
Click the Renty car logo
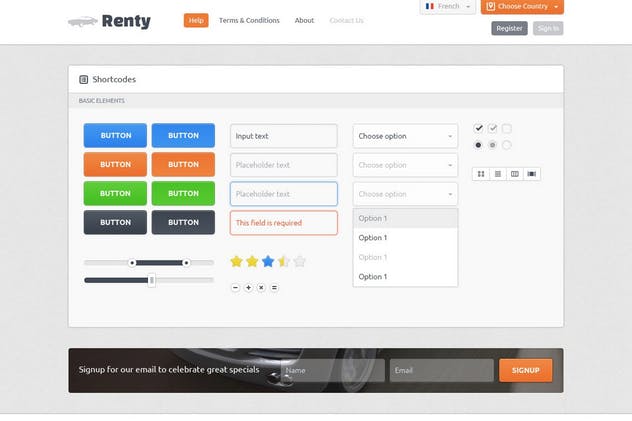(x=83, y=21)
